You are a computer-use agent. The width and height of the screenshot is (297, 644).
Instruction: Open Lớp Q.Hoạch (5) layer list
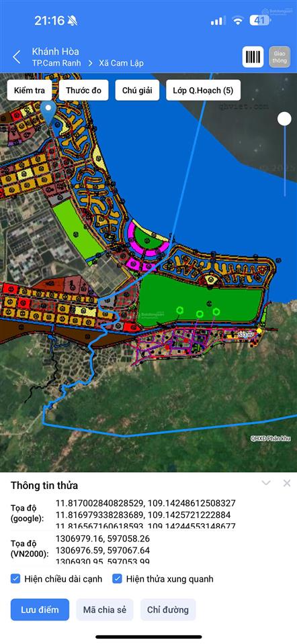pyautogui.click(x=203, y=91)
